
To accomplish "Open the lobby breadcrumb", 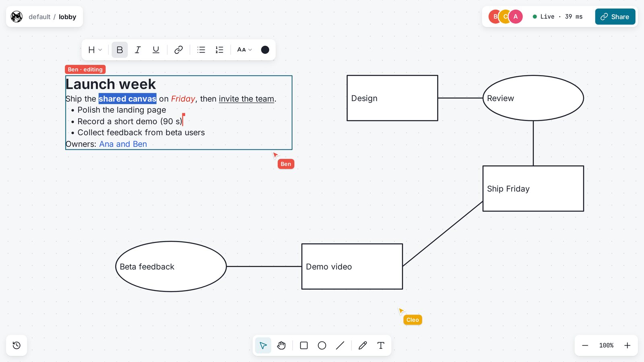I will point(67,17).
